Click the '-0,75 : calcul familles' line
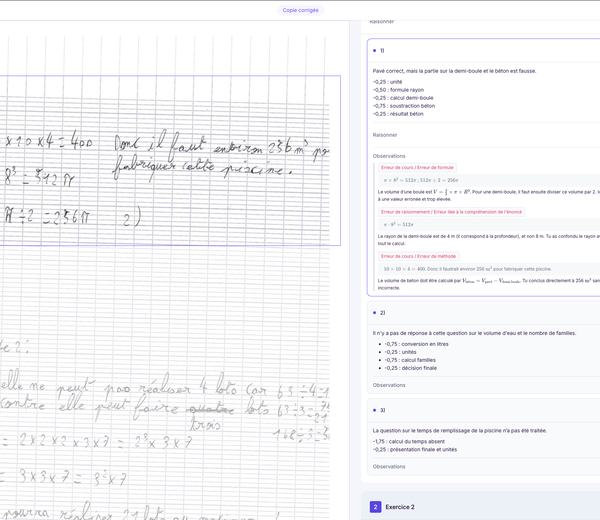600x520 pixels. click(410, 360)
